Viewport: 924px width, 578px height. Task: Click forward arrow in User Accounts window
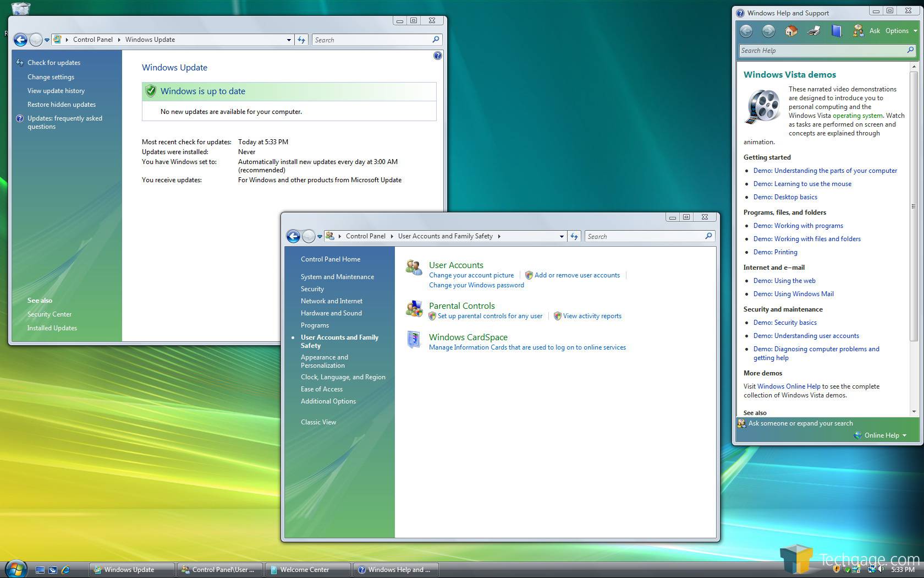pyautogui.click(x=309, y=236)
